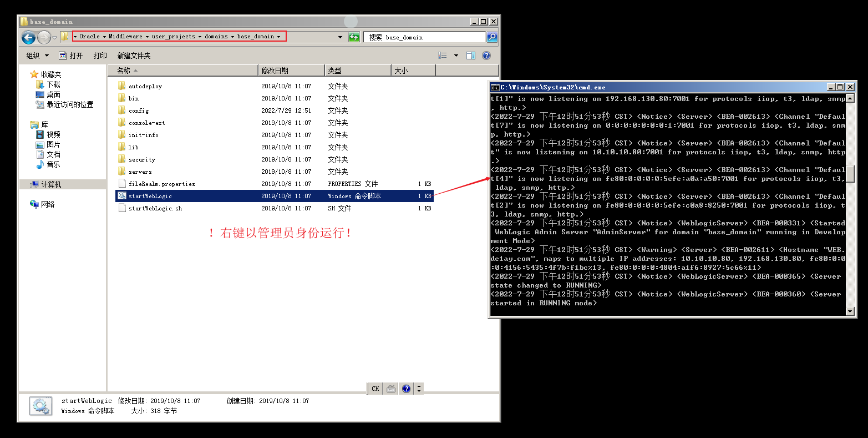Open the view options dropdown arrow

456,56
